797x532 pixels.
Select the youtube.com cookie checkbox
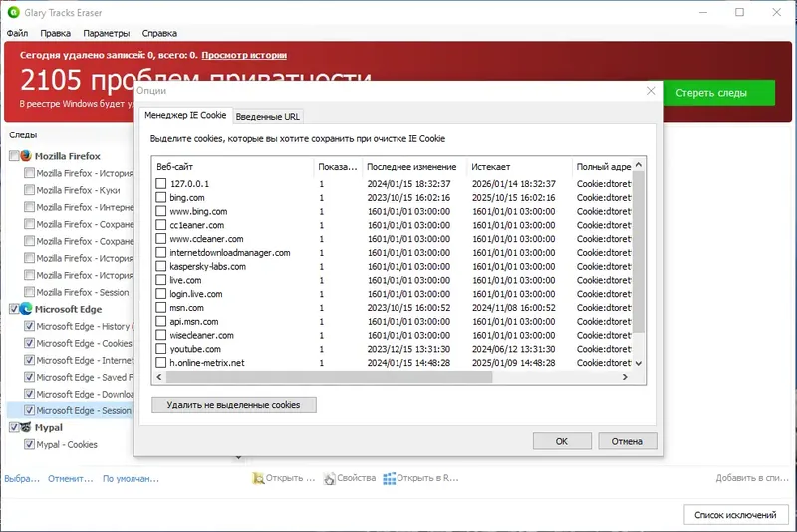coord(161,348)
